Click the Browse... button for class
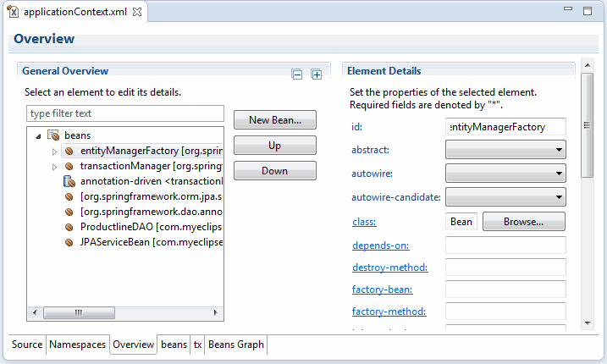607x364 pixels. pyautogui.click(x=522, y=222)
